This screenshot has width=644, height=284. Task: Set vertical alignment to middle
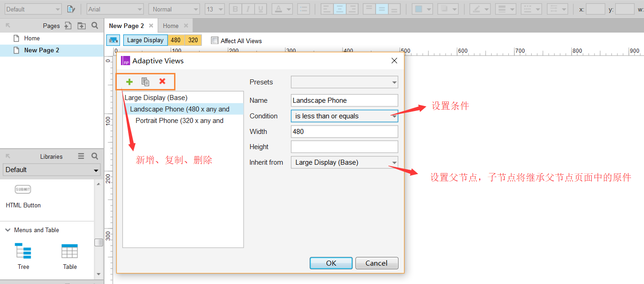tap(382, 9)
